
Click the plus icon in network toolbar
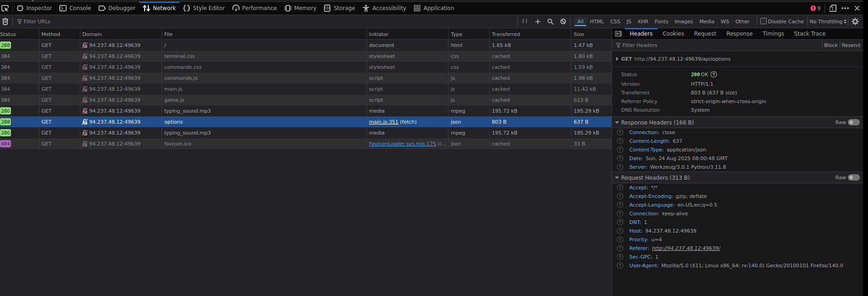[538, 21]
